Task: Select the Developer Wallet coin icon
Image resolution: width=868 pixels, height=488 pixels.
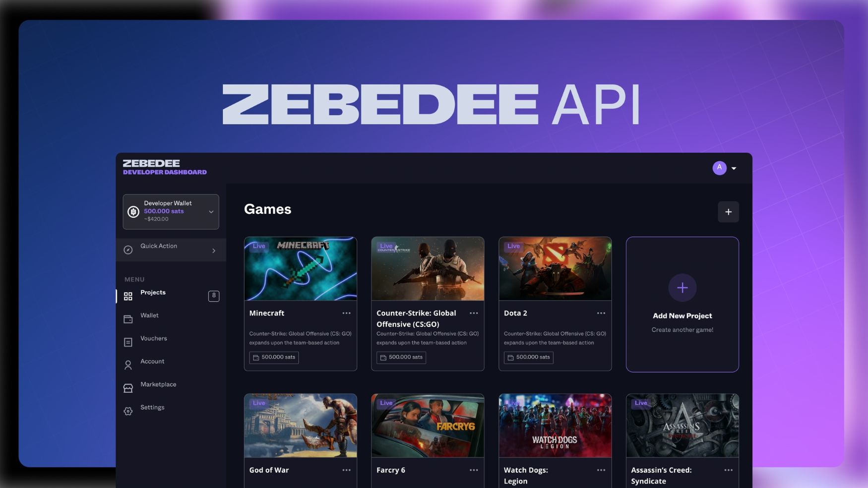Action: 132,211
